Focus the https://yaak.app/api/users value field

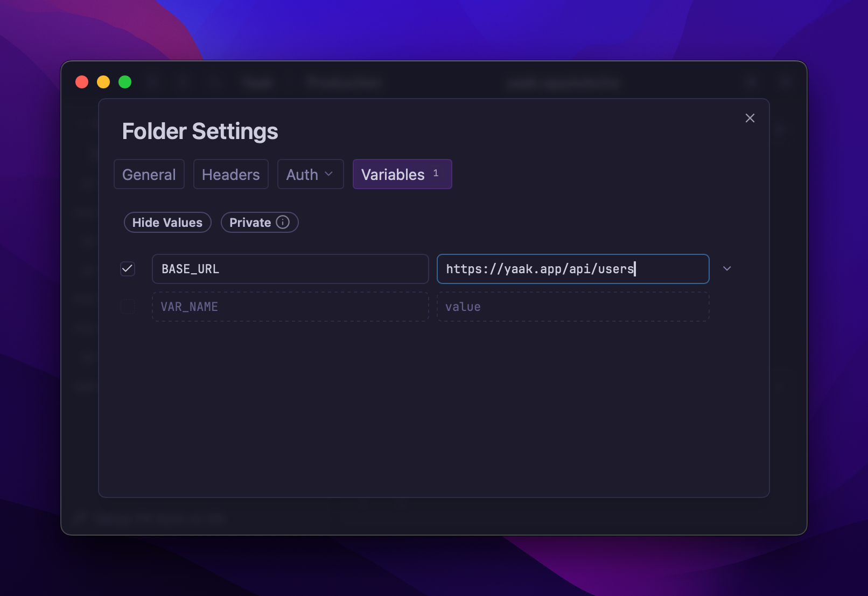pyautogui.click(x=572, y=269)
